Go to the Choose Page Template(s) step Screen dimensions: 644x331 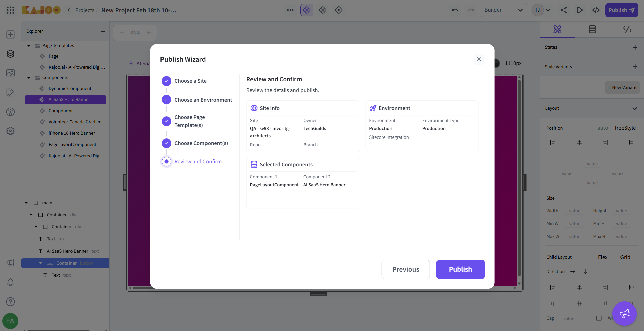coord(190,121)
